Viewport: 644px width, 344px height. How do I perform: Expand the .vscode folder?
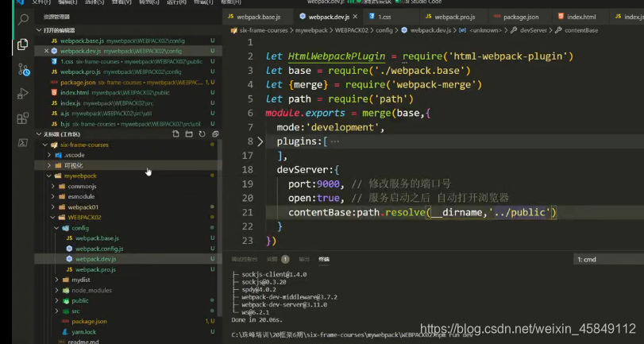coord(49,155)
